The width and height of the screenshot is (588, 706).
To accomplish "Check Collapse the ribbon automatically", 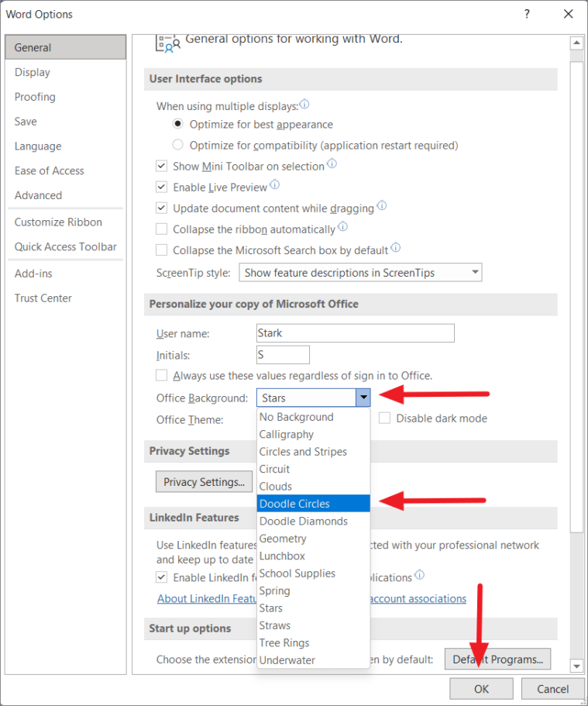I will point(161,228).
